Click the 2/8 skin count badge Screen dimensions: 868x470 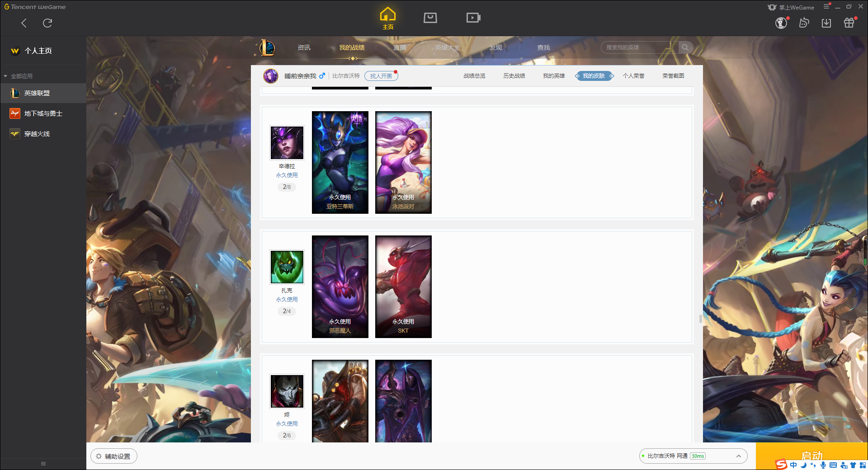[287, 187]
